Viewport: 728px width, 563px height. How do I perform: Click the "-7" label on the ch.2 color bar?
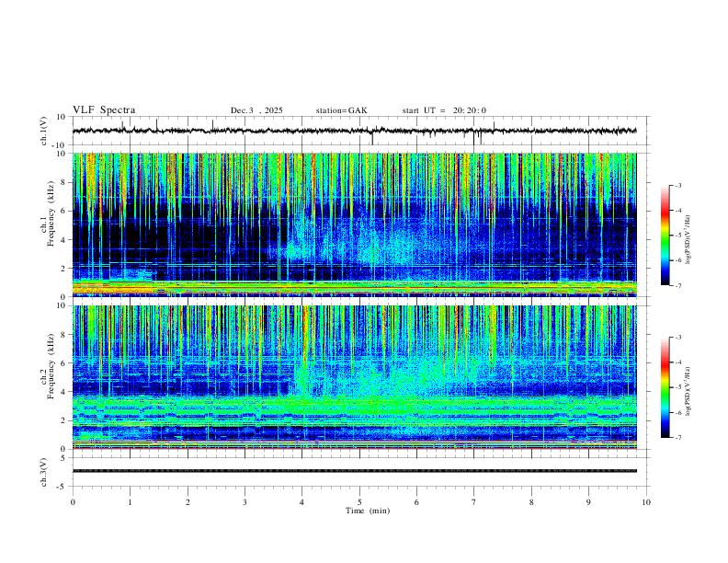pos(678,437)
